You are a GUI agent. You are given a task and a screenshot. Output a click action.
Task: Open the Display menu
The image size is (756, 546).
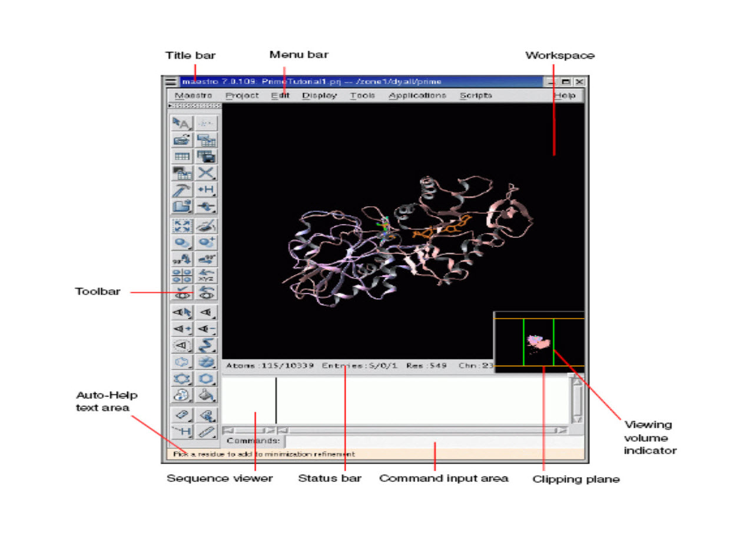click(319, 95)
